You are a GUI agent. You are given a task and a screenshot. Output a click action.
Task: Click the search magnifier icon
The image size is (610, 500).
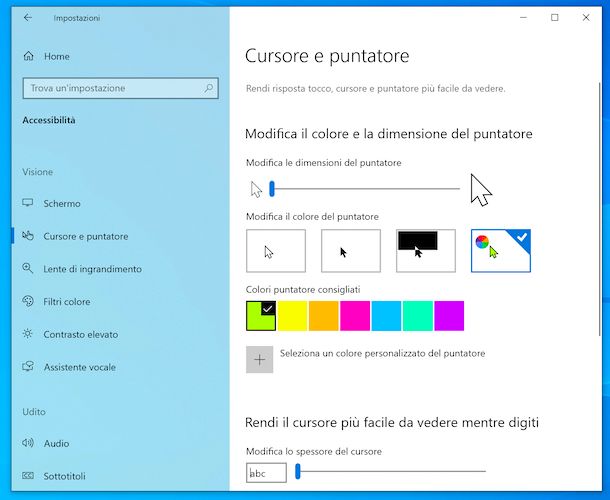(209, 88)
